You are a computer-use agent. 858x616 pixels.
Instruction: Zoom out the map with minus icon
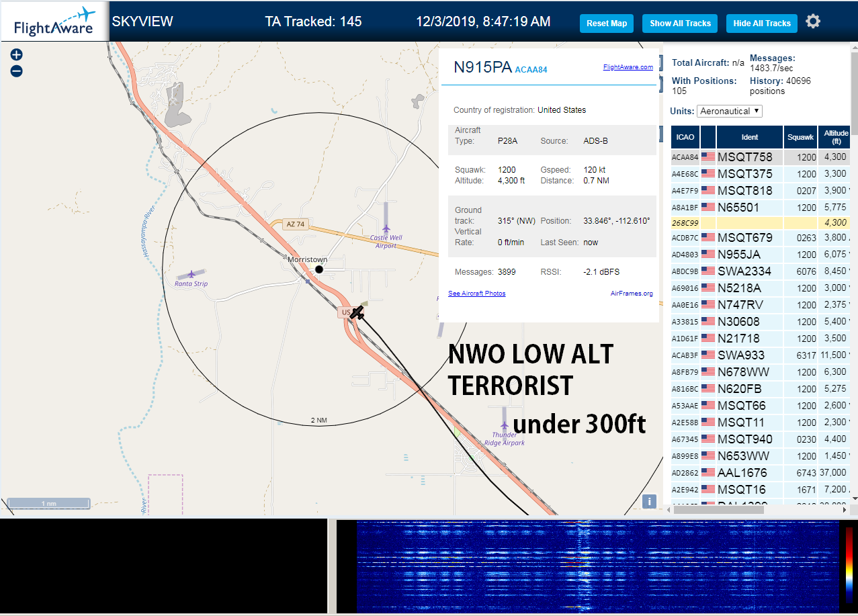pyautogui.click(x=17, y=71)
